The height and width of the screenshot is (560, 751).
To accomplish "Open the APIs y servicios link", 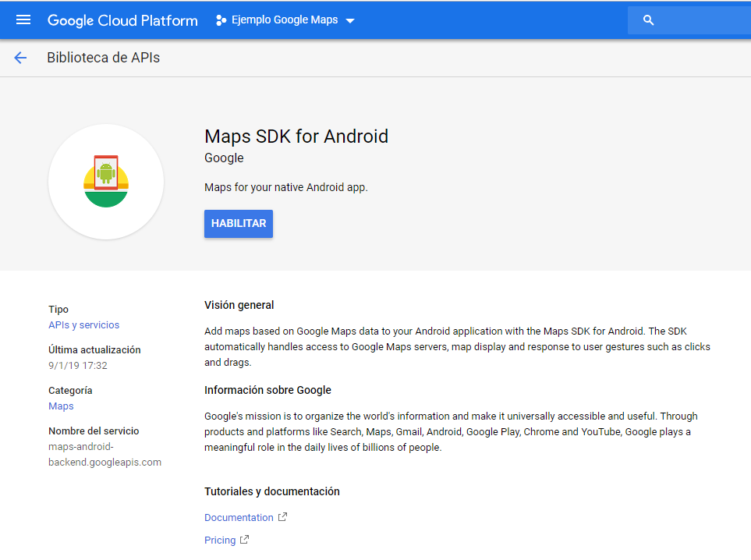I will (83, 324).
